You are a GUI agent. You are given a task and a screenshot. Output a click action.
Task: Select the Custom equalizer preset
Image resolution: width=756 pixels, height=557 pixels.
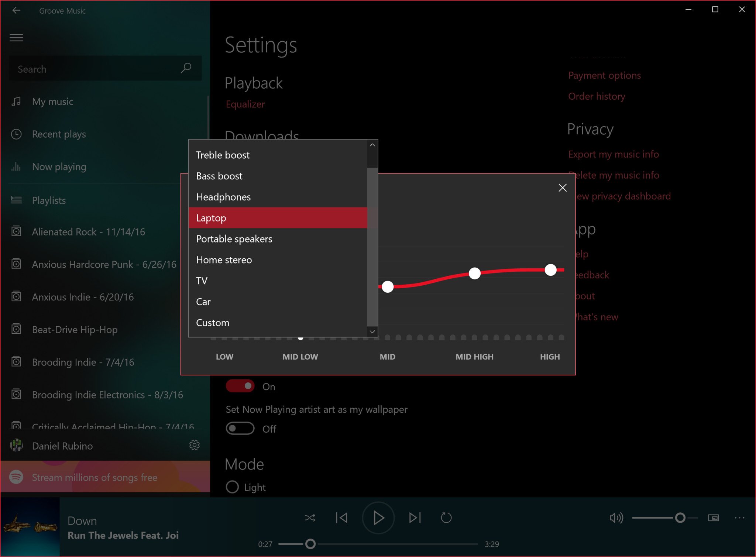[213, 322]
